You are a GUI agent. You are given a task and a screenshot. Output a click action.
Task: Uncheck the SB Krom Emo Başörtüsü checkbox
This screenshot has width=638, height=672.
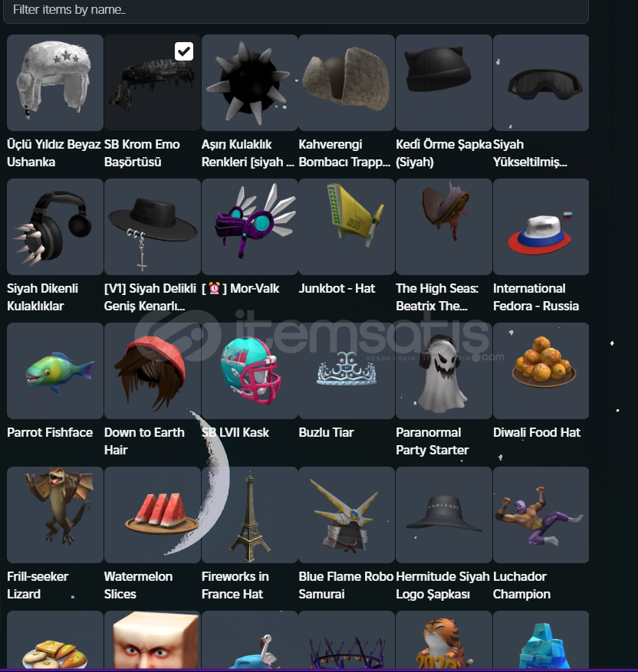(184, 51)
